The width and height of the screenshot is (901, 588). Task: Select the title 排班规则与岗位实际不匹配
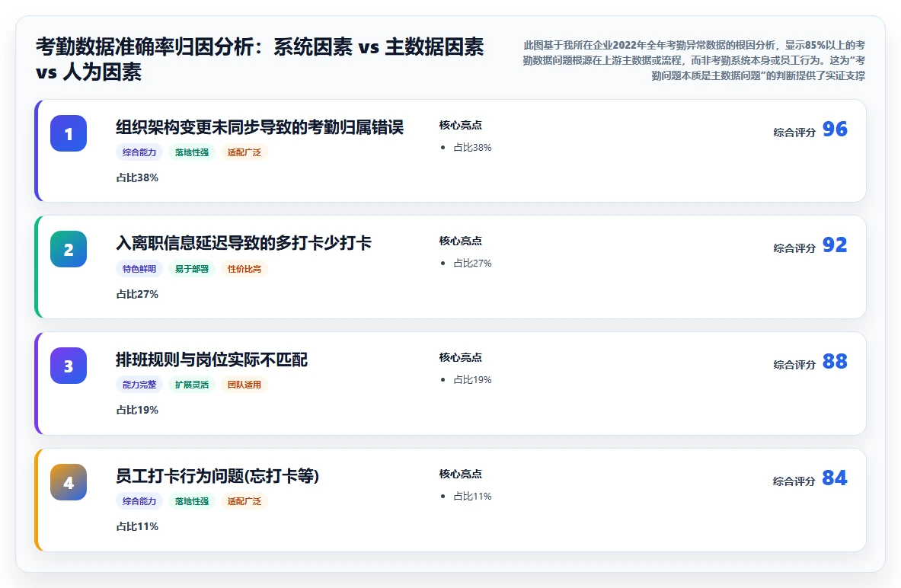click(x=212, y=360)
